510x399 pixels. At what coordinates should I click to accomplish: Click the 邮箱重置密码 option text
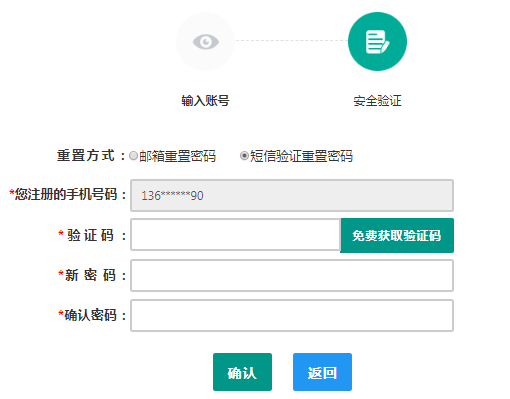point(177,156)
